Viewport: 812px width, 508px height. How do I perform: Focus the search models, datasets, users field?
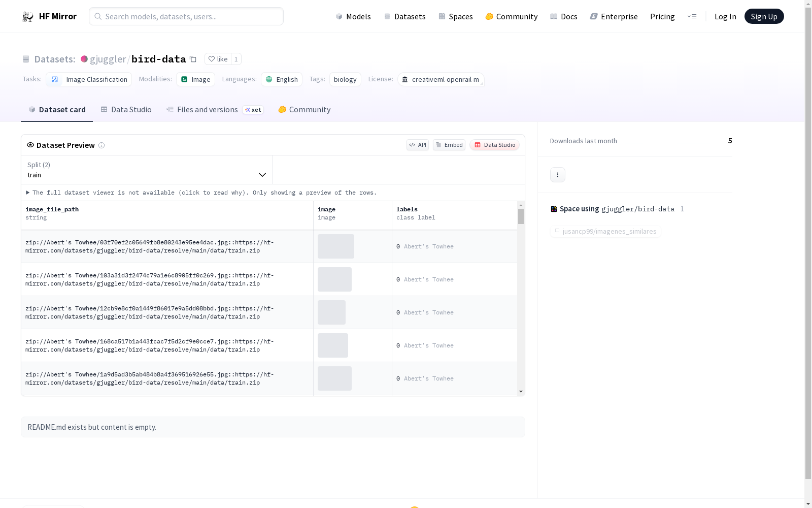(x=186, y=16)
